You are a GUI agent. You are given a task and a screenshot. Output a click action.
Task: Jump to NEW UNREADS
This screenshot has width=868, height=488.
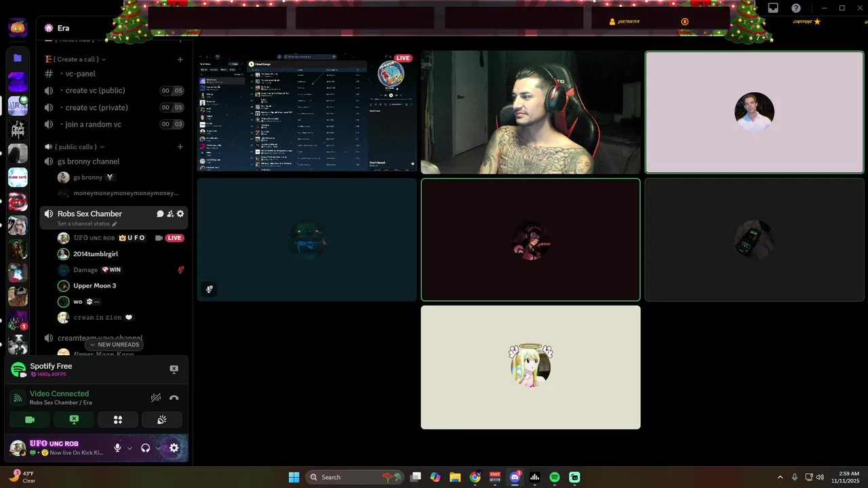114,344
